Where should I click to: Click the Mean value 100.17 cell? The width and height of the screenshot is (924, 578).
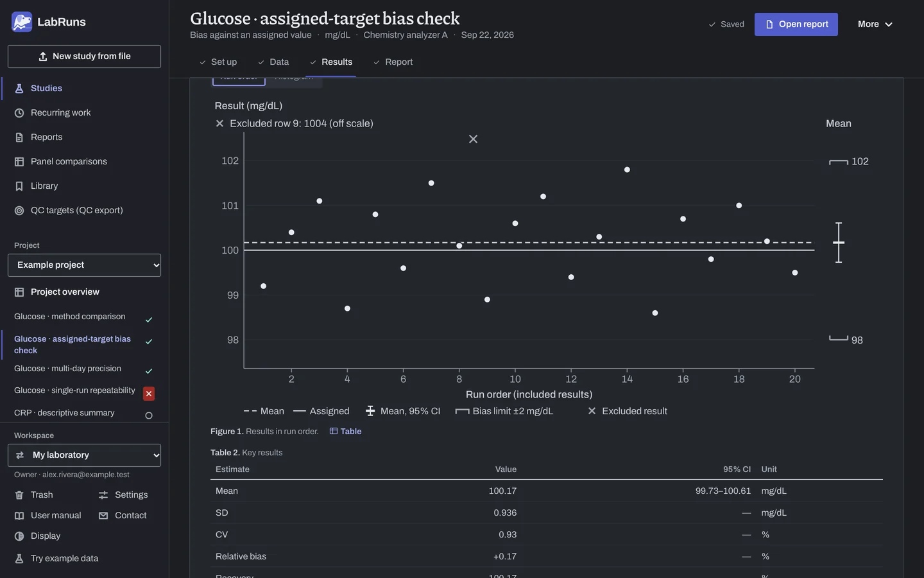(x=502, y=491)
